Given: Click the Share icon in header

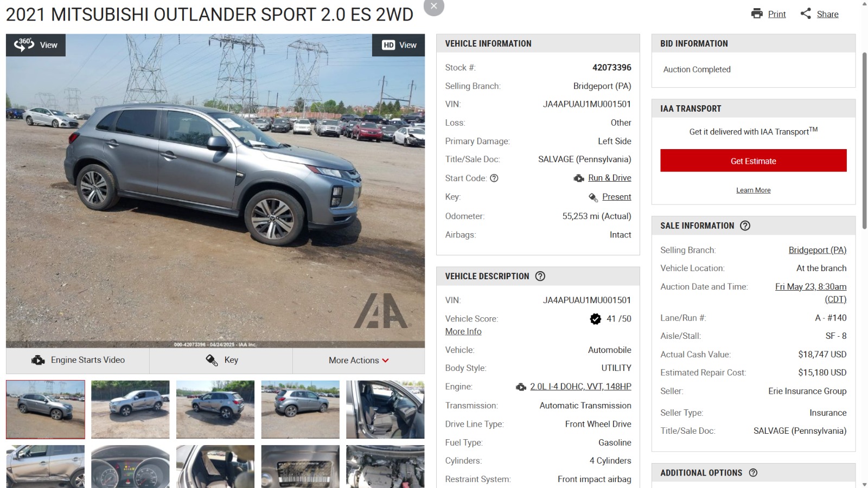Looking at the screenshot, I should coord(806,14).
